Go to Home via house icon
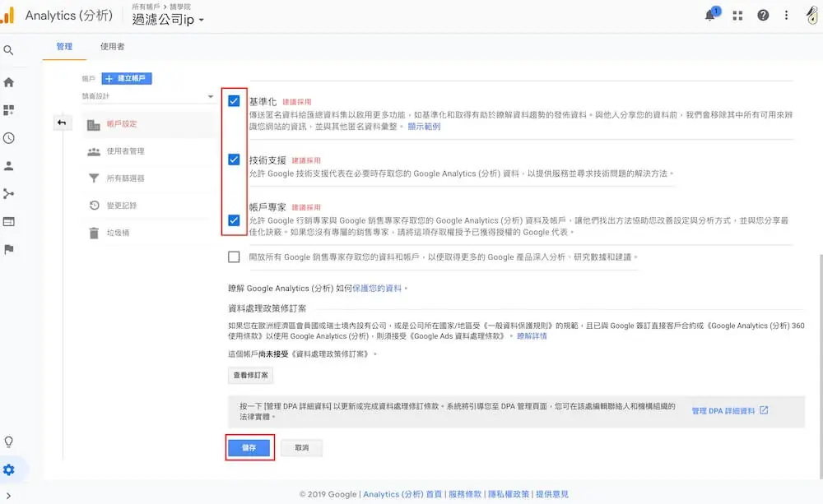The image size is (823, 504). coord(8,82)
